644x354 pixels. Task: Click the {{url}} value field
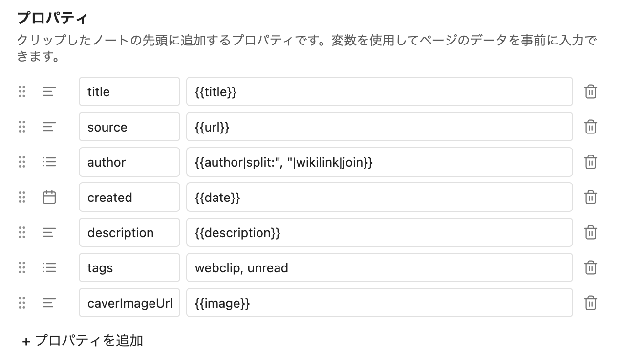[379, 127]
